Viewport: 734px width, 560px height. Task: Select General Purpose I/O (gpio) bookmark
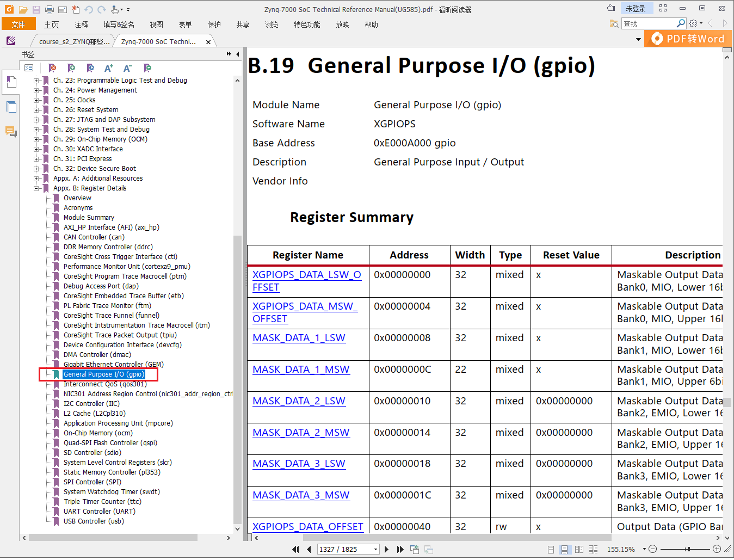(x=103, y=374)
